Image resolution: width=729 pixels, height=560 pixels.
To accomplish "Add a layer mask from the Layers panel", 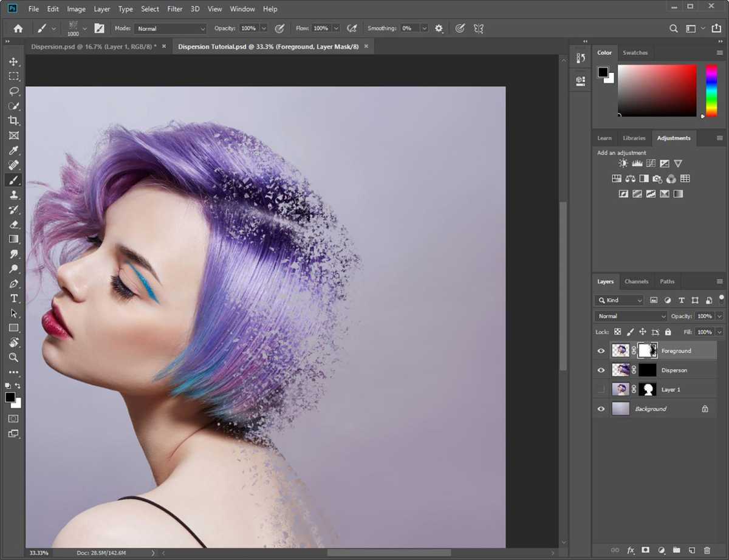I will point(646,550).
